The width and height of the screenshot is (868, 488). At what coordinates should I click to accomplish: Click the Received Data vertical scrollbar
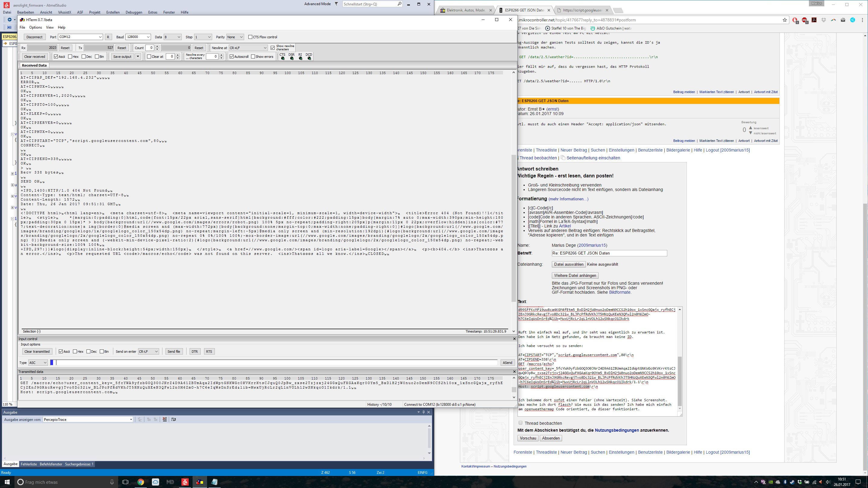point(514,228)
